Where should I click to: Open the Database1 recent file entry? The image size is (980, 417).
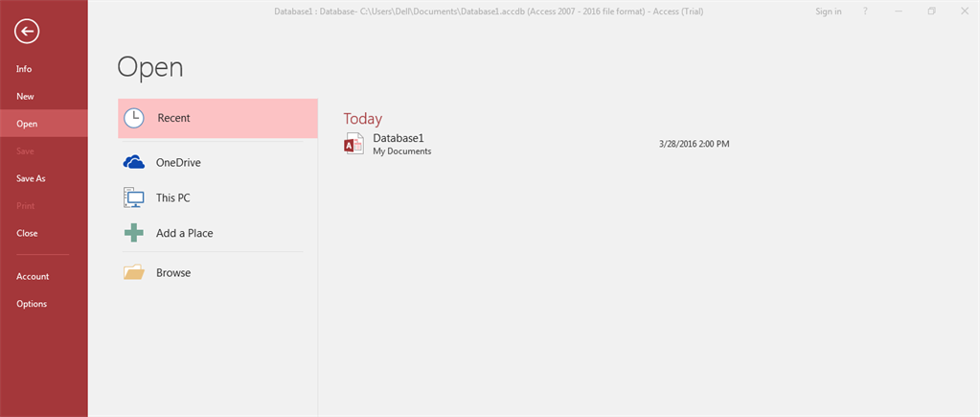click(x=537, y=144)
